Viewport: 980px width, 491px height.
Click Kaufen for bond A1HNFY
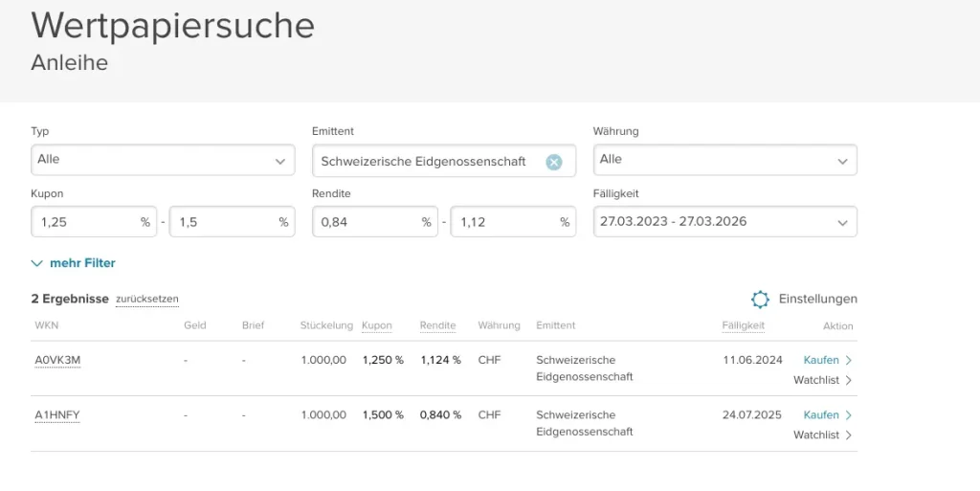pyautogui.click(x=821, y=415)
